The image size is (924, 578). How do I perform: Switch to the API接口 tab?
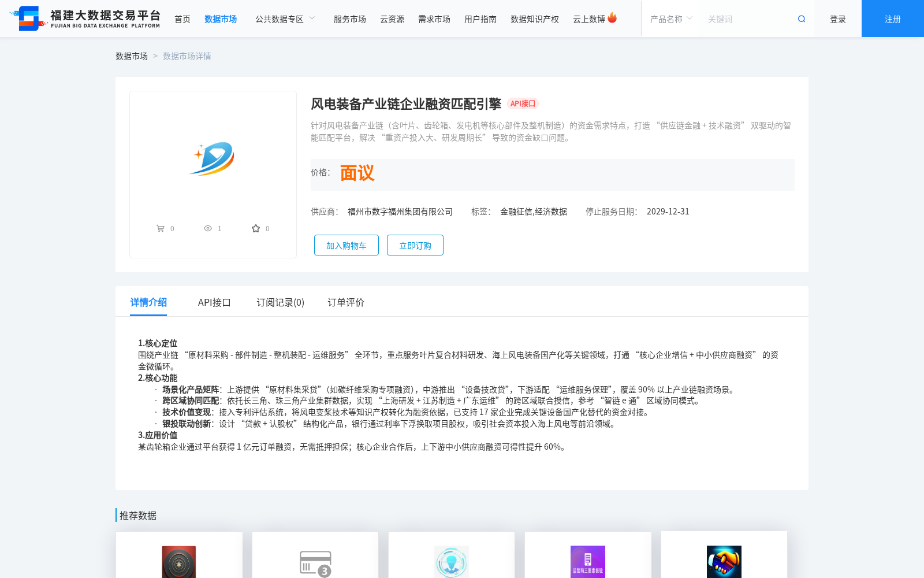(x=214, y=302)
